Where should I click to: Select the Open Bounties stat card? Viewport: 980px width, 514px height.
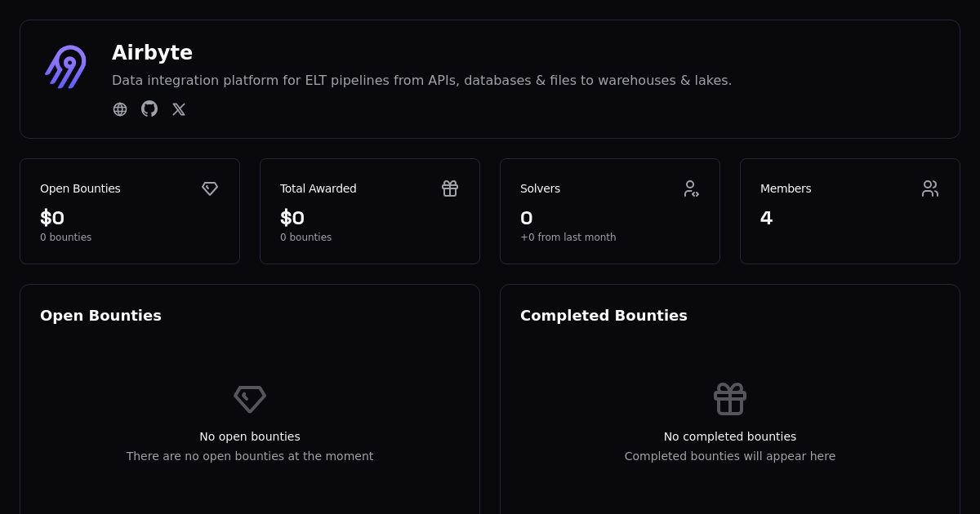[130, 210]
